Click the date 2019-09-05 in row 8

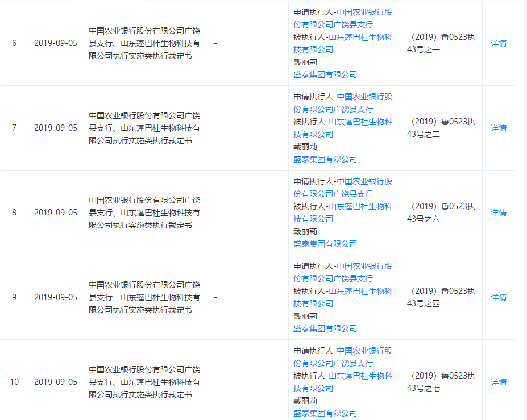coord(56,213)
